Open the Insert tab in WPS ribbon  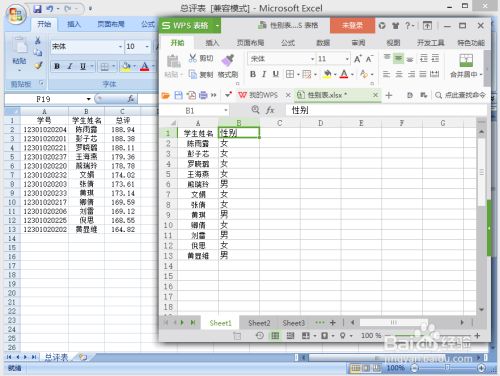(212, 43)
